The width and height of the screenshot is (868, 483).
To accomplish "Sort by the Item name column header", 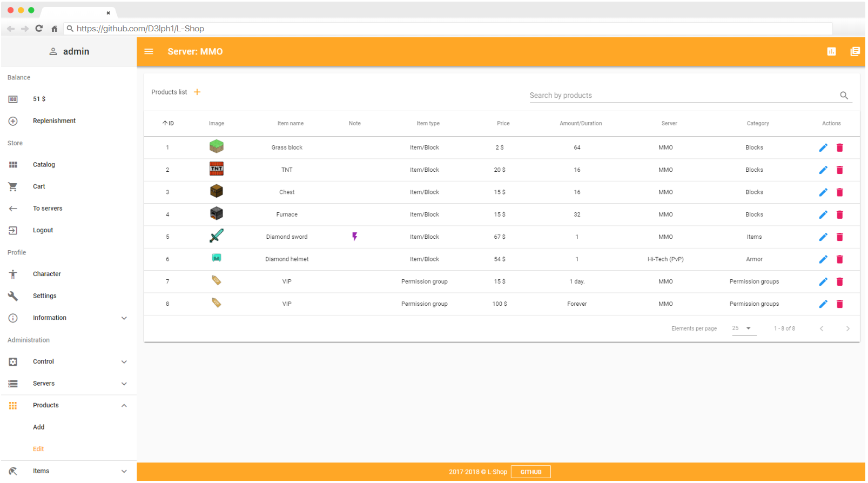I will [x=290, y=124].
